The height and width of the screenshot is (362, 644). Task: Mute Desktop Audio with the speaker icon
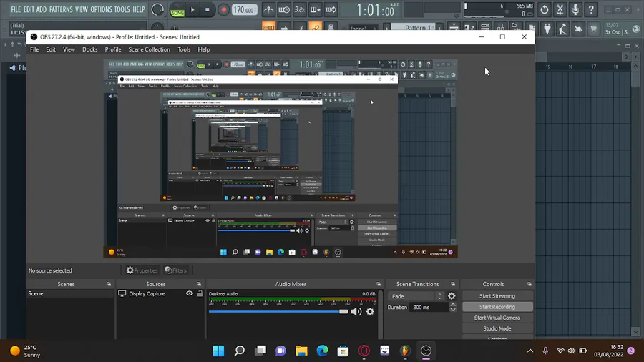point(356,311)
